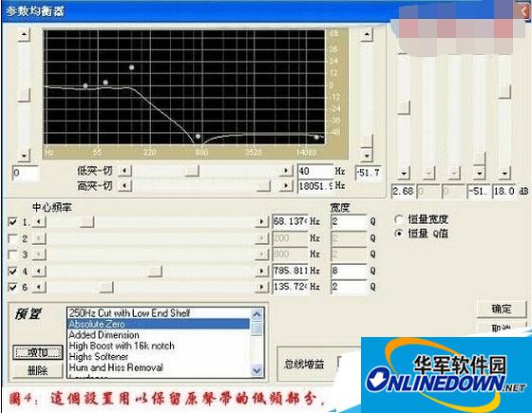Click up arrow of left gain scrollbar
532x413 pixels.
pyautogui.click(x=24, y=34)
